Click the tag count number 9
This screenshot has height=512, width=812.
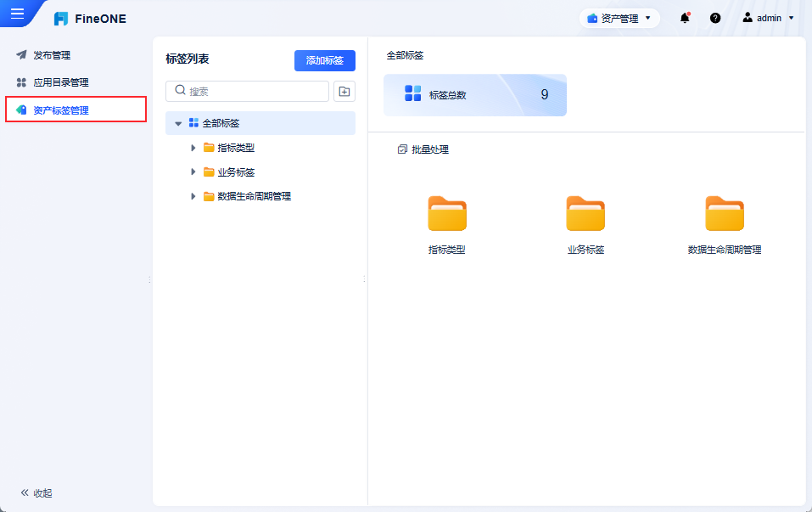pos(544,94)
